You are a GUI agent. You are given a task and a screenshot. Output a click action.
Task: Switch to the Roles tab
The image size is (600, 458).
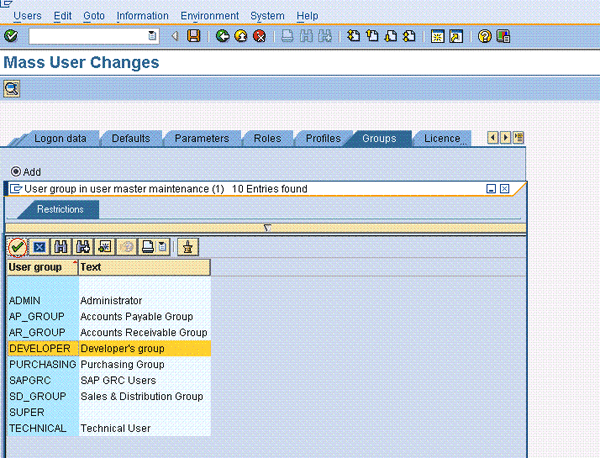pos(266,139)
